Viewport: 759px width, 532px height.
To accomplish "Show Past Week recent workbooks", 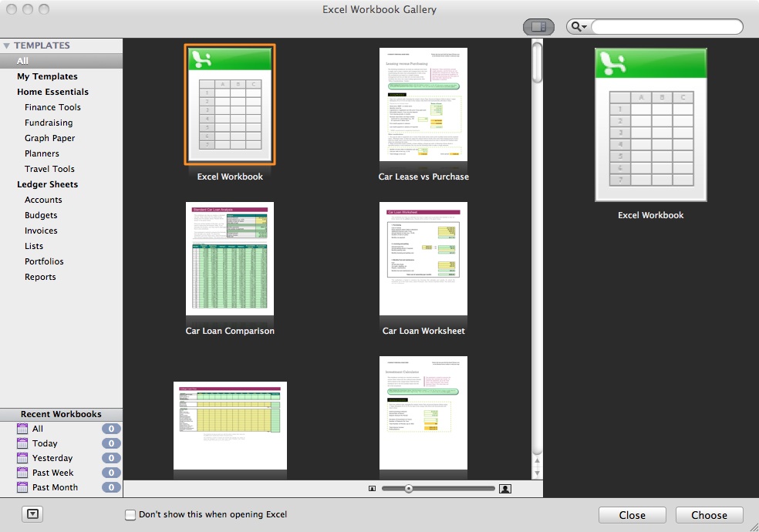I will point(61,473).
